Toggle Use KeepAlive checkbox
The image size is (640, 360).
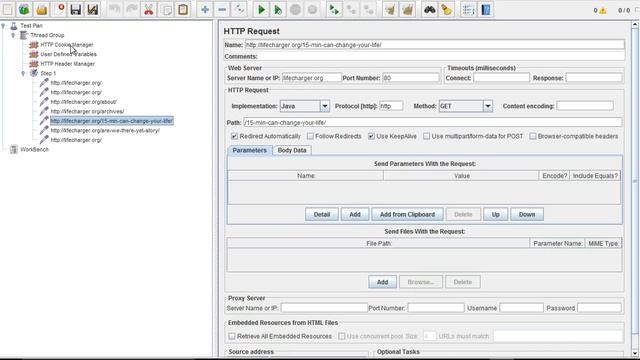(371, 136)
